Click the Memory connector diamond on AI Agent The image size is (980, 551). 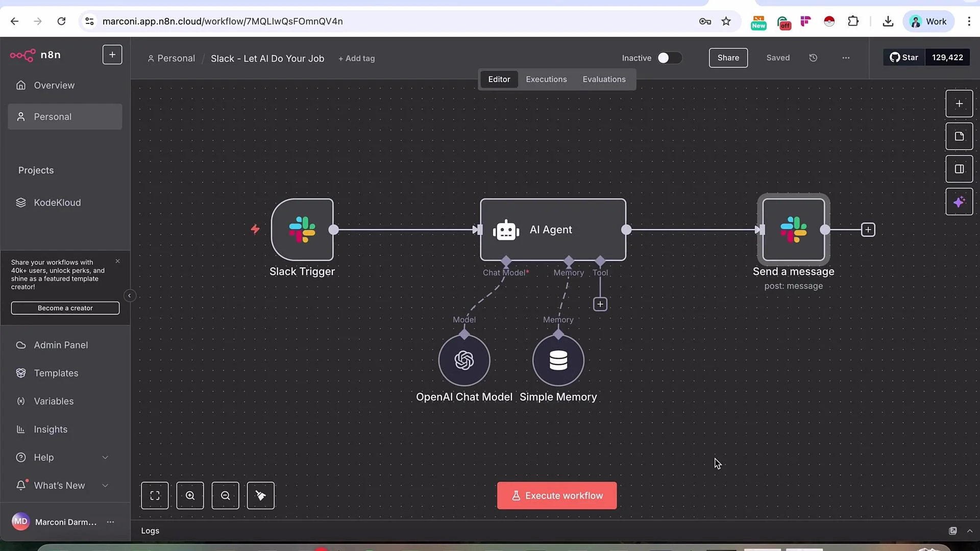[x=569, y=261]
